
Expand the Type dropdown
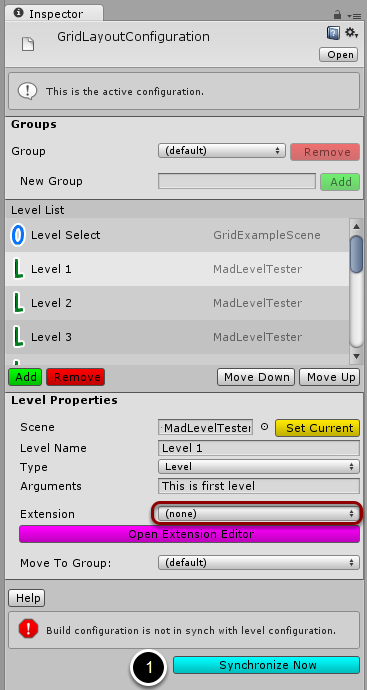tap(259, 466)
